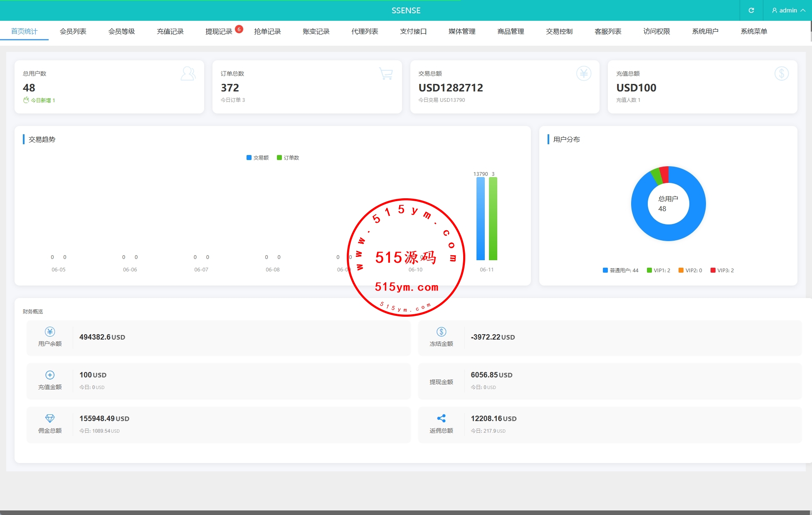
Task: Click the plus circle icon above 充值金额
Action: 50,375
